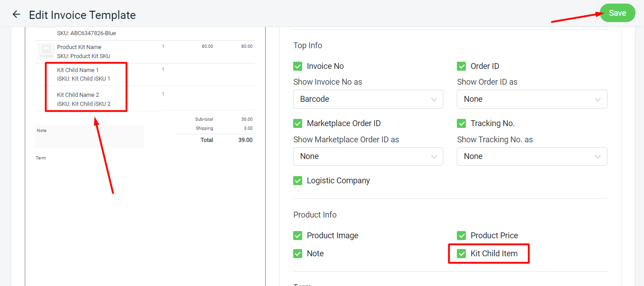Screen dimensions: 644x286
Task: Uncheck the Note checkbox
Action: (x=298, y=254)
